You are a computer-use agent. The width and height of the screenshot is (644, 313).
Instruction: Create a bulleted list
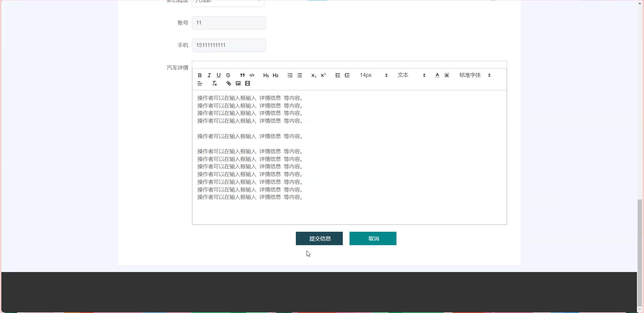(x=299, y=75)
